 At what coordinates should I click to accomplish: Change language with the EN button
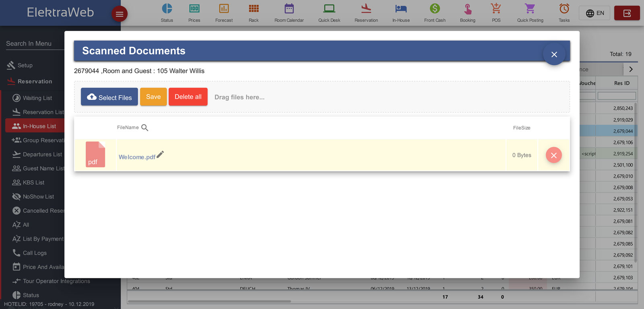[594, 13]
